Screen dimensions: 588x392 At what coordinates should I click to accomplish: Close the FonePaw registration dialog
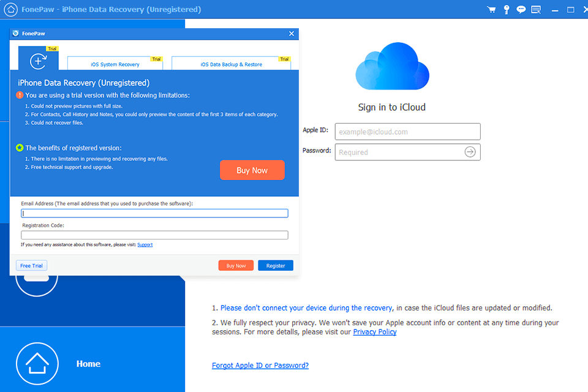click(x=292, y=34)
